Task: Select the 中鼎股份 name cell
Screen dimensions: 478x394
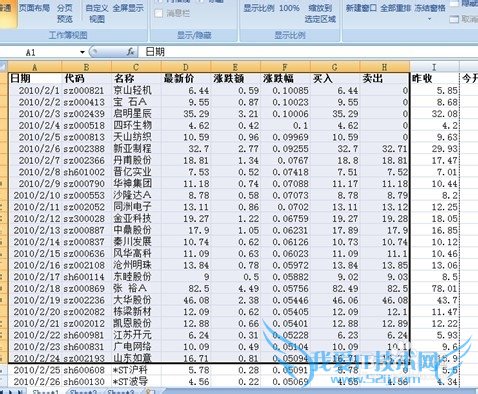Action: click(x=136, y=230)
